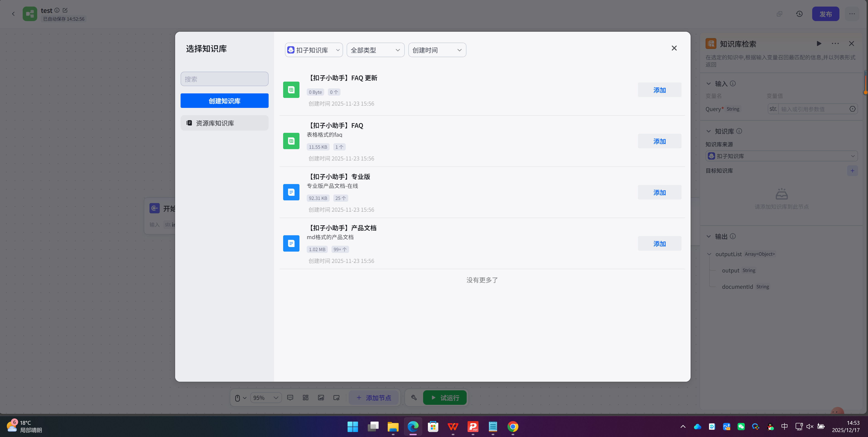Open the 全部类型 type filter dropdown
This screenshot has height=437, width=868.
[x=375, y=50]
